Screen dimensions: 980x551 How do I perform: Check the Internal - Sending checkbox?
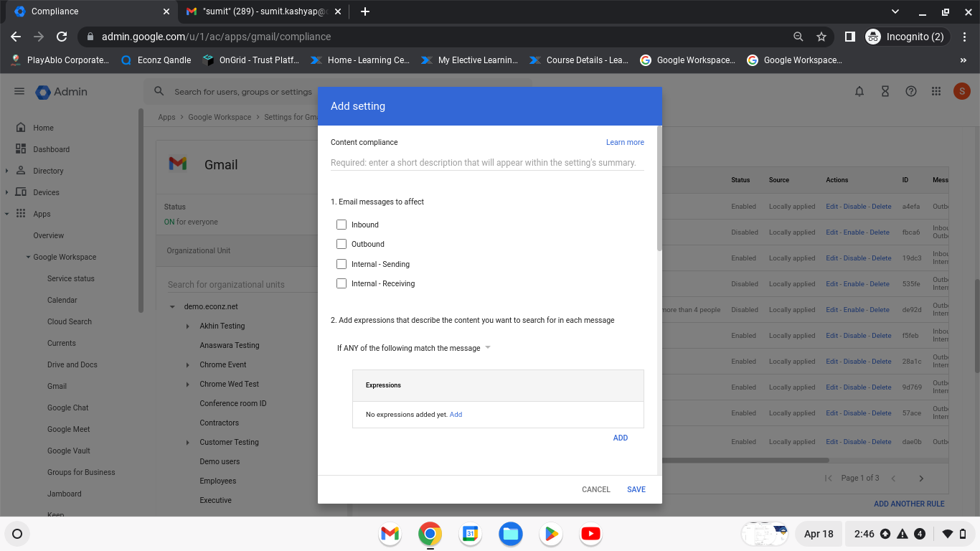(341, 264)
